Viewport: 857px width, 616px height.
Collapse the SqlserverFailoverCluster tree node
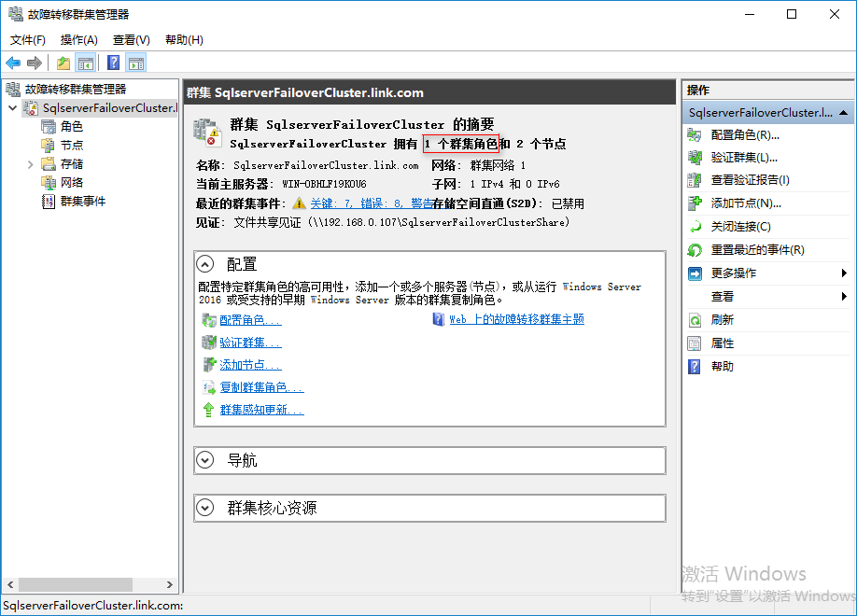12,108
